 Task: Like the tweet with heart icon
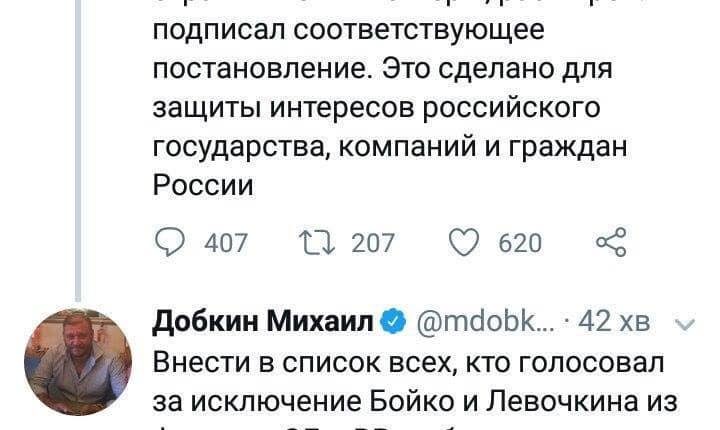pyautogui.click(x=464, y=242)
